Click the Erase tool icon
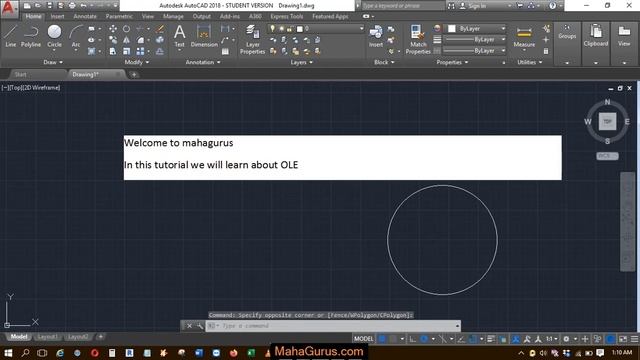This screenshot has height=360, width=640. (x=160, y=29)
